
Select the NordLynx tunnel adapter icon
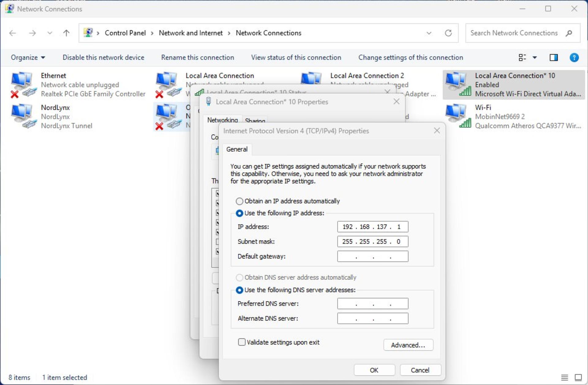[23, 116]
